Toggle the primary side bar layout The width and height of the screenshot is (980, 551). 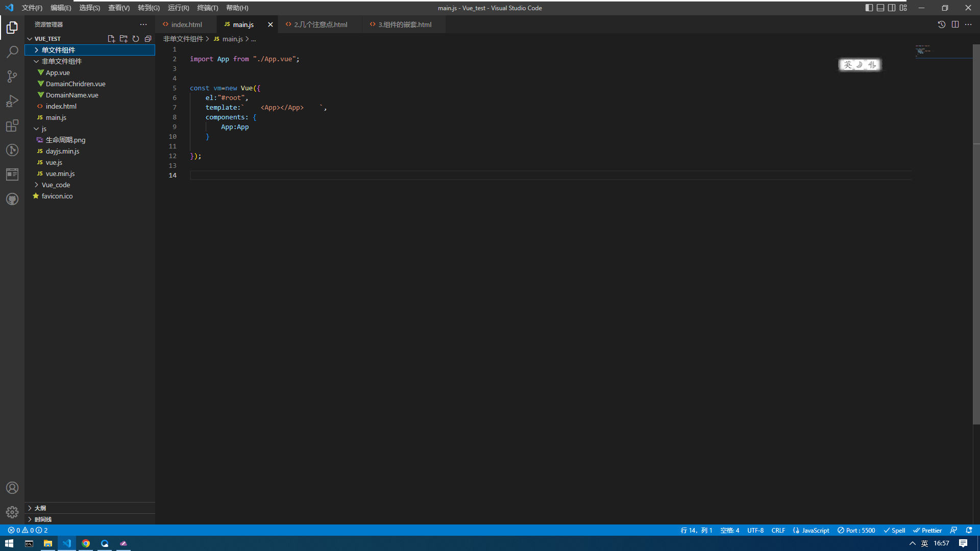(869, 8)
